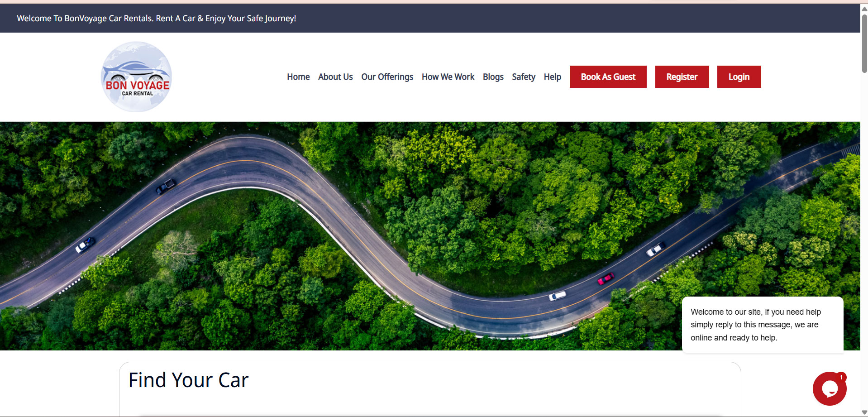
Task: Go to the Help section
Action: [552, 77]
